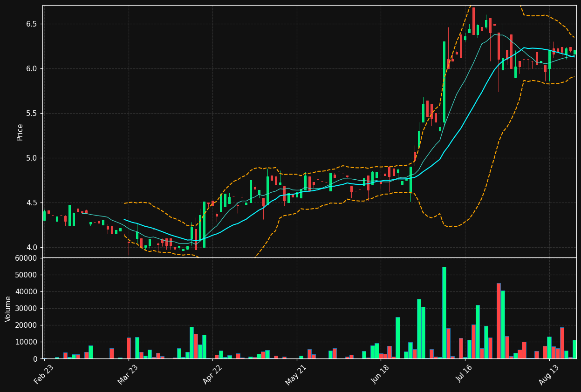
Task: Click the tall red volume bar near 45000
Action: tap(499, 321)
